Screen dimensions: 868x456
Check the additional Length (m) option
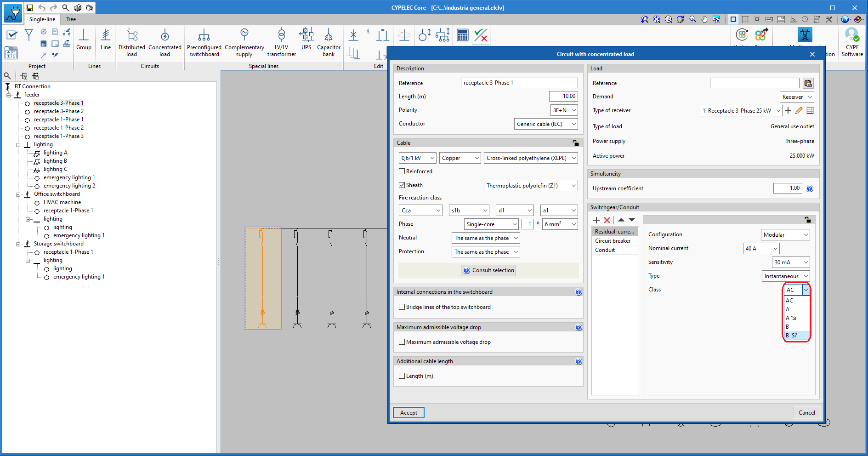[x=402, y=376]
